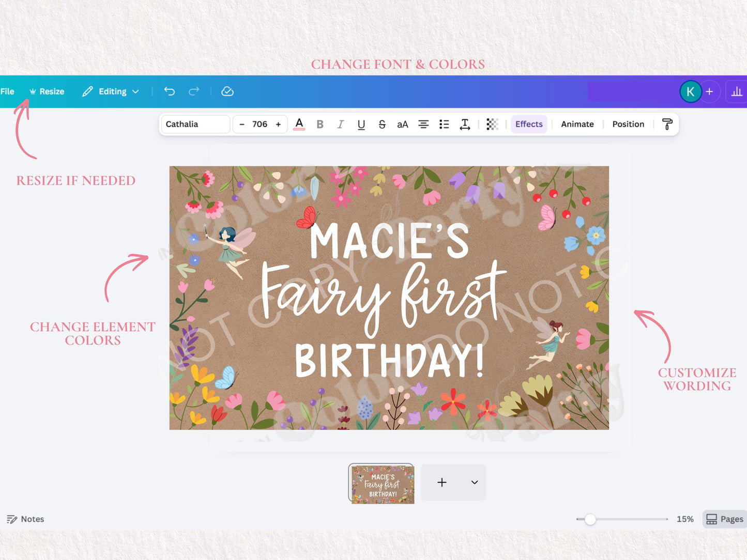Open the analytics bar chart icon
The height and width of the screenshot is (560, 747).
pyautogui.click(x=737, y=91)
